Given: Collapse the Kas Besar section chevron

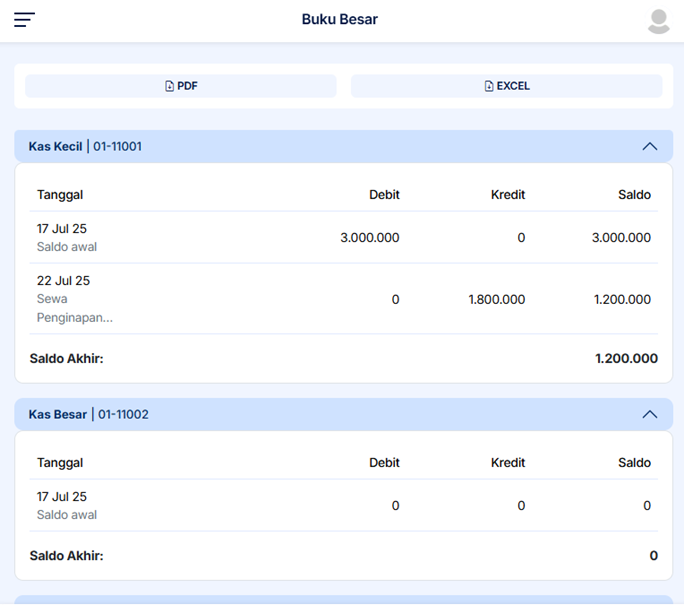Looking at the screenshot, I should [649, 414].
